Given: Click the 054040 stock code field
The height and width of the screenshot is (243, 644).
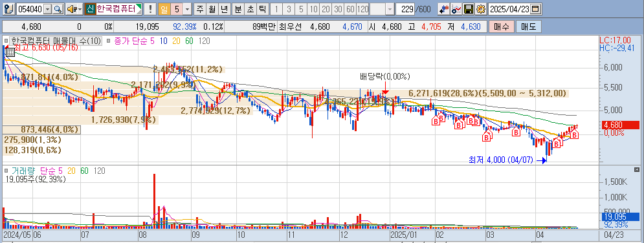Looking at the screenshot, I should tap(30, 8).
